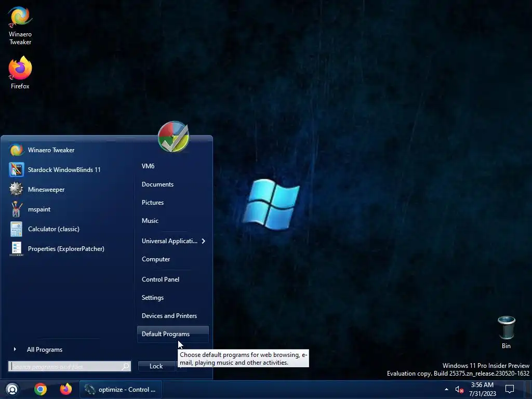Open Properties (ExplorerPatcher) entry
This screenshot has height=399, width=532.
68,249
